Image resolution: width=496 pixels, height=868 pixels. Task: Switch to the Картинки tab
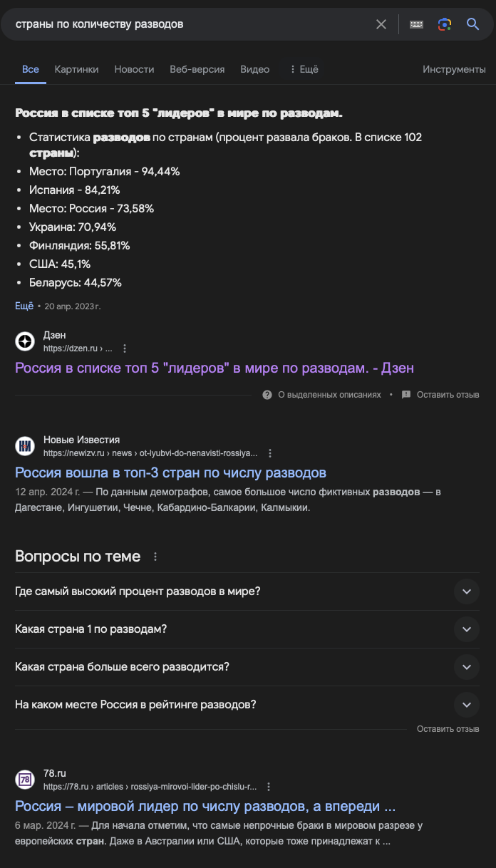click(76, 69)
